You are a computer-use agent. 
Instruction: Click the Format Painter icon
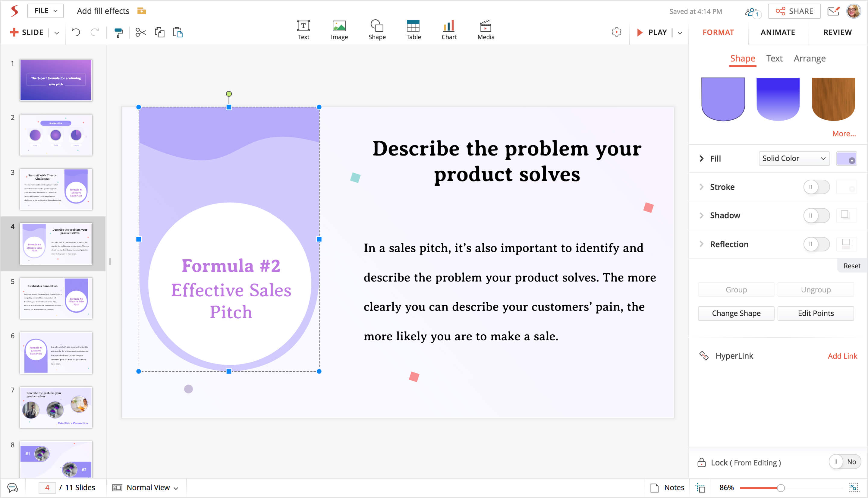(118, 33)
